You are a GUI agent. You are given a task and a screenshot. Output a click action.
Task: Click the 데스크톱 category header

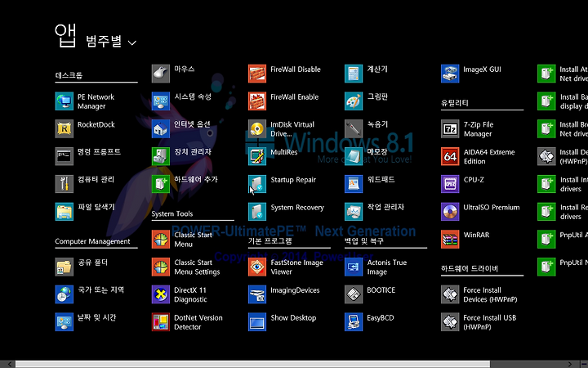[x=69, y=75]
